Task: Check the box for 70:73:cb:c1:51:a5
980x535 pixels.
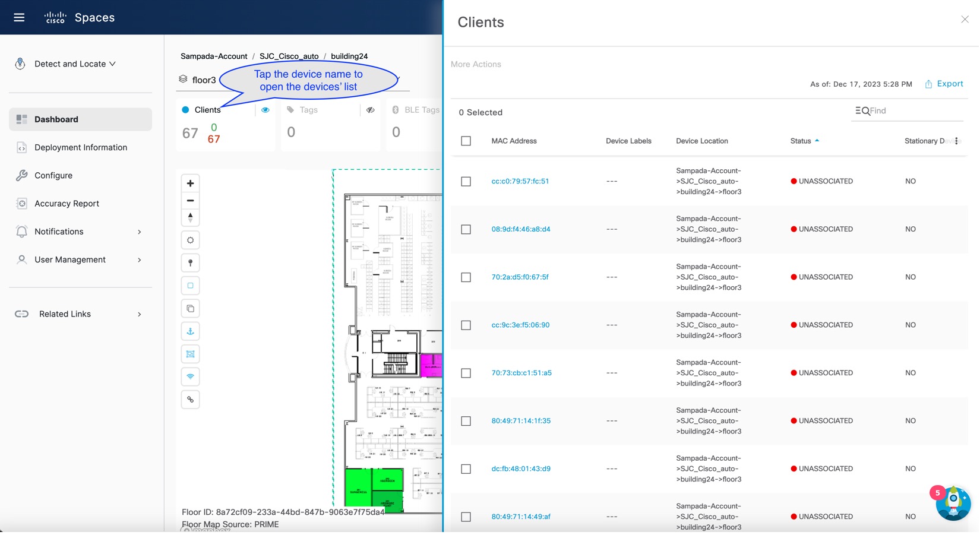Action: 466,373
